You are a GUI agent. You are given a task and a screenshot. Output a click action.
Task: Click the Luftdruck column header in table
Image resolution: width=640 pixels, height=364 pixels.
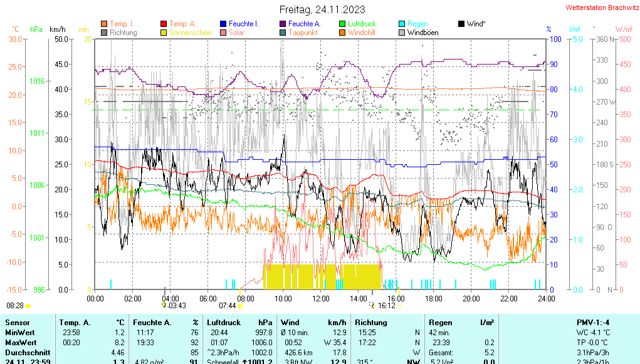coord(224,322)
